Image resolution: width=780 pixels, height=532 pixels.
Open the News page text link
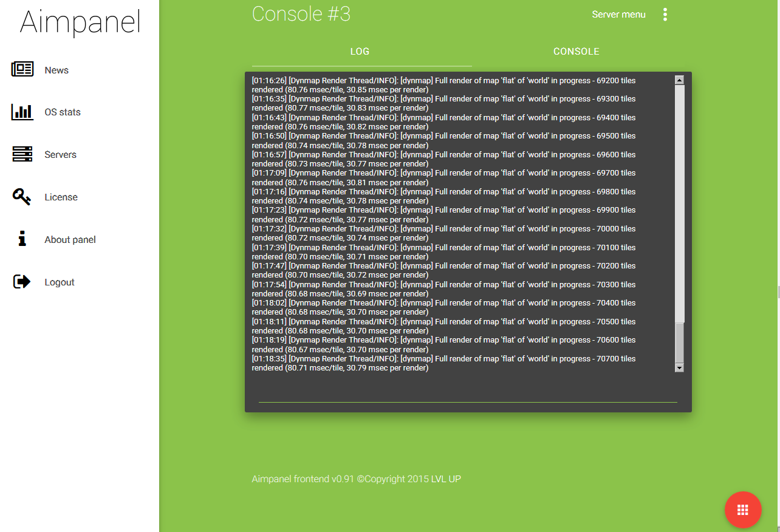point(56,70)
